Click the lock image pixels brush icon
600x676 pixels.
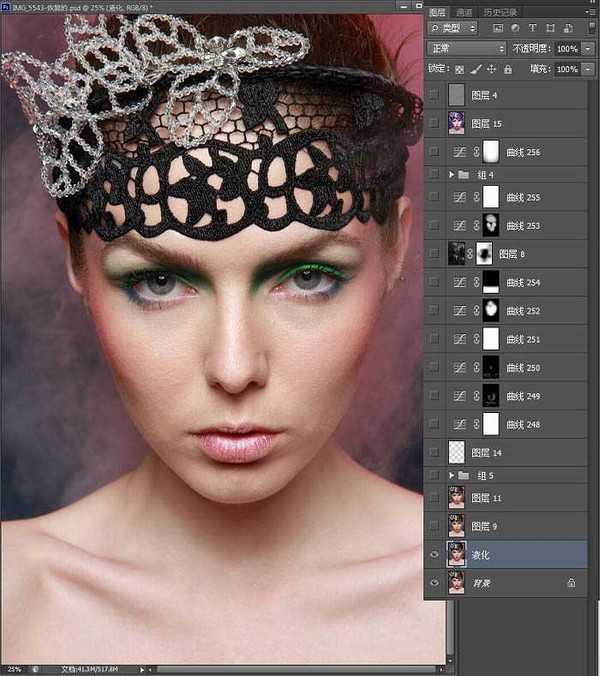tap(476, 69)
